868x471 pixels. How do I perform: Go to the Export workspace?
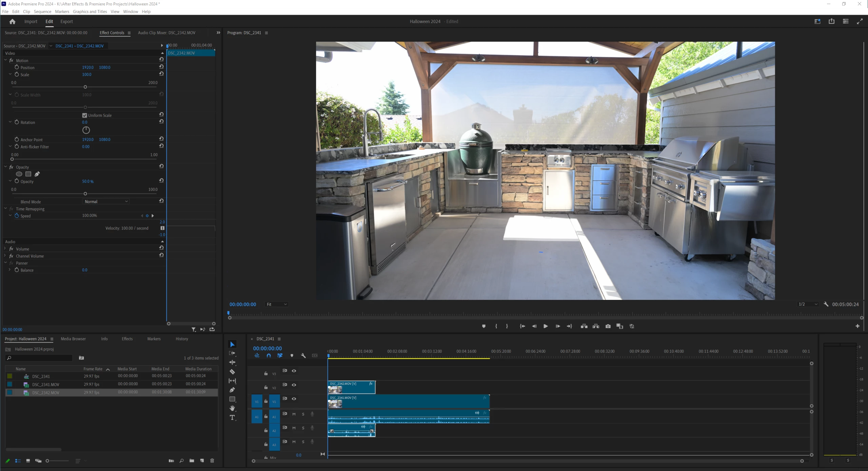[x=66, y=21]
